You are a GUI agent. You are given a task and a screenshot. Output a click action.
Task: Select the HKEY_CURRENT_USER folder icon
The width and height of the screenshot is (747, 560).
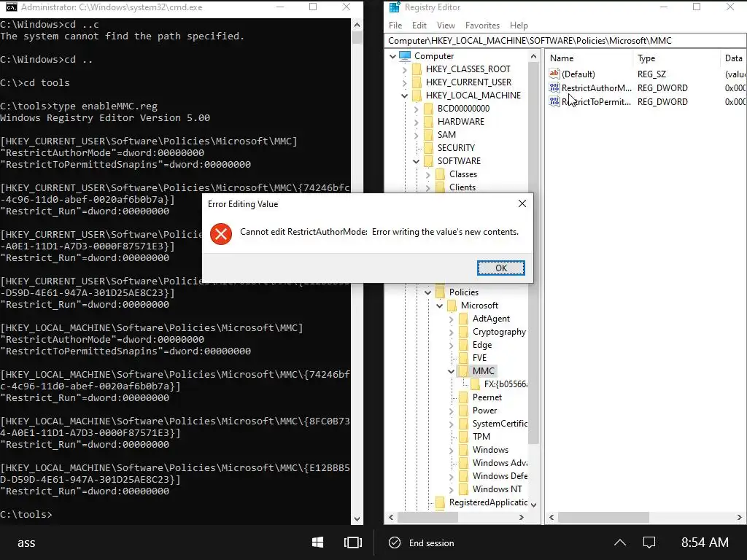pos(417,82)
